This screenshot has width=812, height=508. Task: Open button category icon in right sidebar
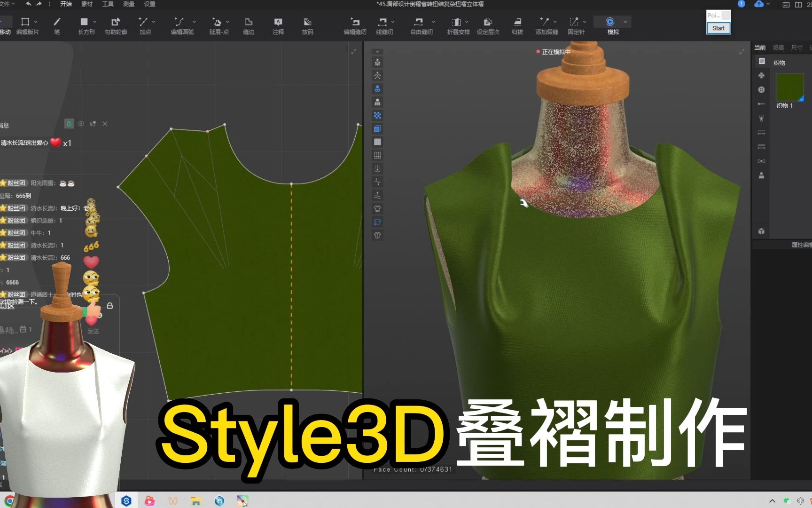pyautogui.click(x=762, y=90)
